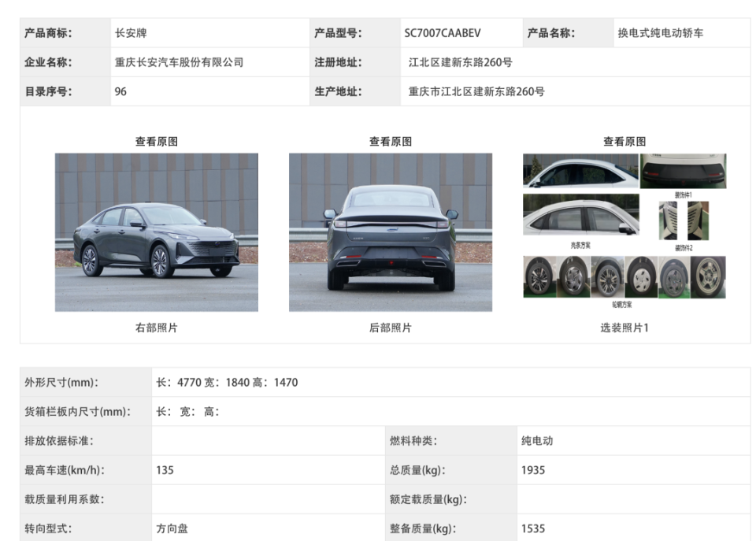Open original image link above right-side photo

click(156, 141)
